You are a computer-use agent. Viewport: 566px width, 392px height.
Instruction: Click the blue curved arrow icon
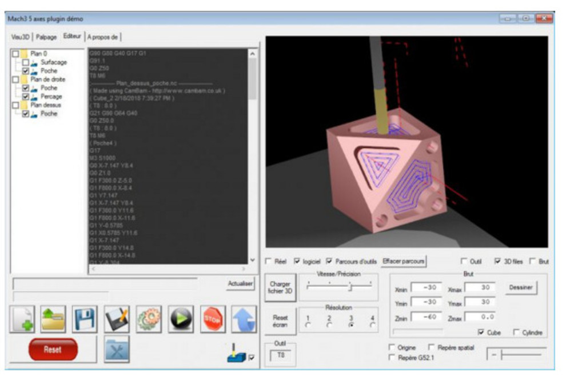(x=244, y=319)
